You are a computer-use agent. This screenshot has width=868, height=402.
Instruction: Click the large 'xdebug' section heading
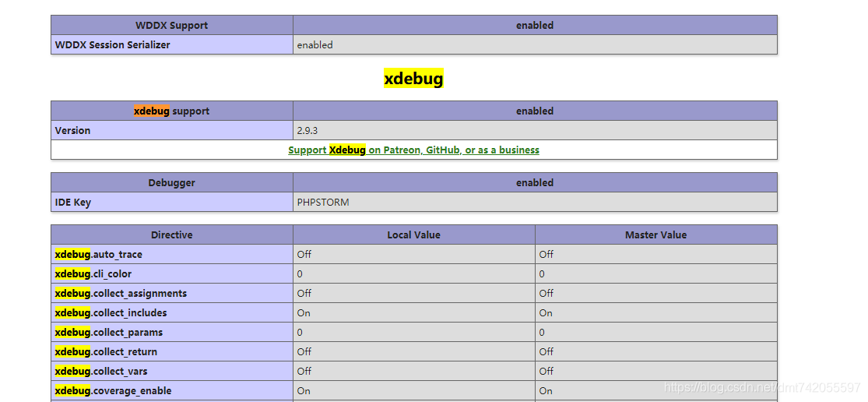point(413,79)
